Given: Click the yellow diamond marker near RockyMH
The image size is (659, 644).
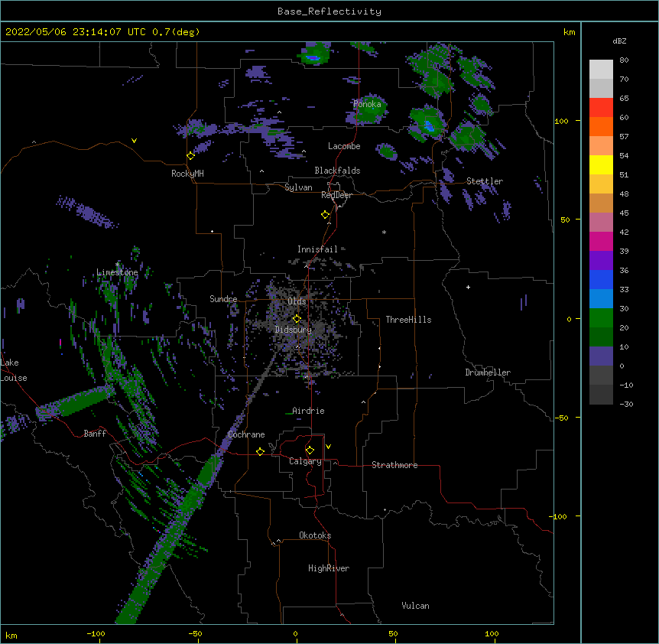Looking at the screenshot, I should [x=191, y=156].
